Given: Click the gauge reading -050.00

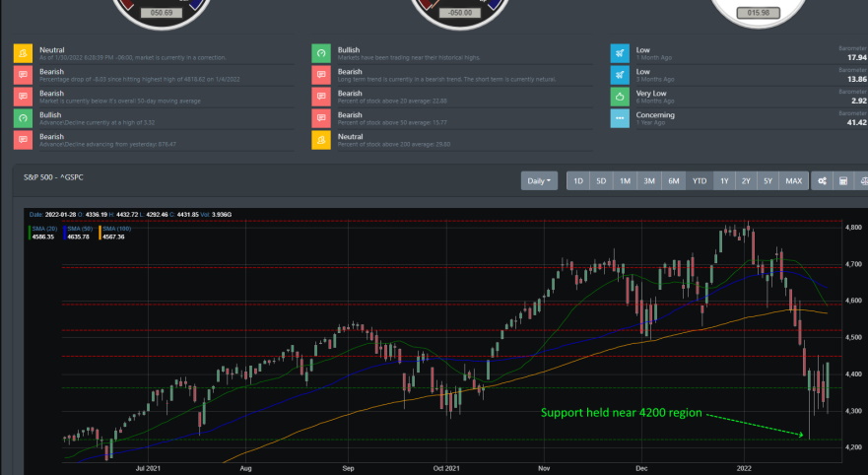Looking at the screenshot, I should click(x=459, y=12).
